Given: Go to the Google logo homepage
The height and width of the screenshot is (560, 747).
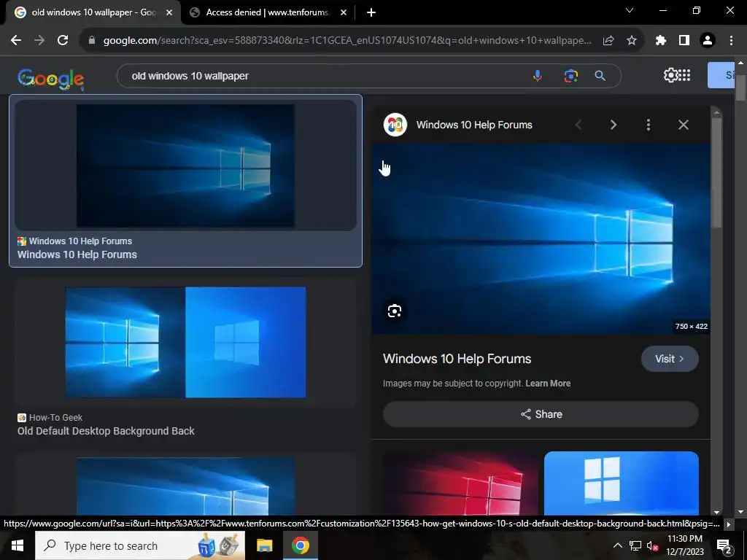Looking at the screenshot, I should tap(51, 79).
